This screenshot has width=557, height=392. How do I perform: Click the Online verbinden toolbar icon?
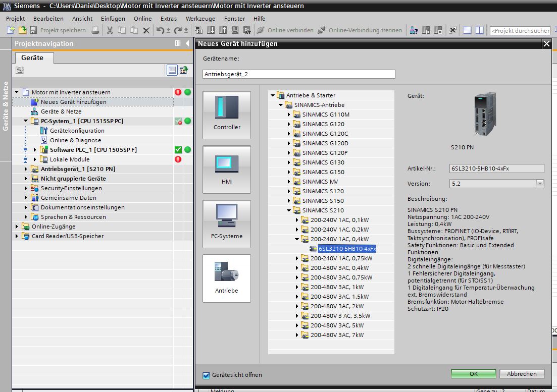click(x=260, y=30)
